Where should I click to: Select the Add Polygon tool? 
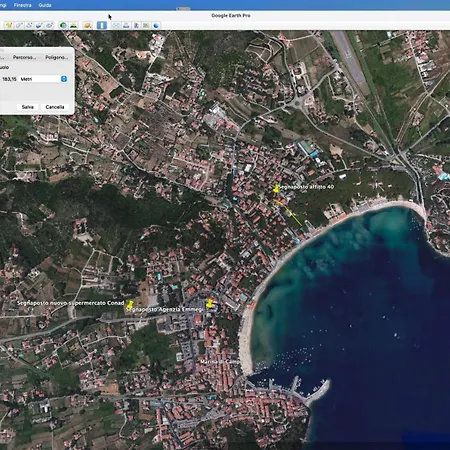point(19,25)
